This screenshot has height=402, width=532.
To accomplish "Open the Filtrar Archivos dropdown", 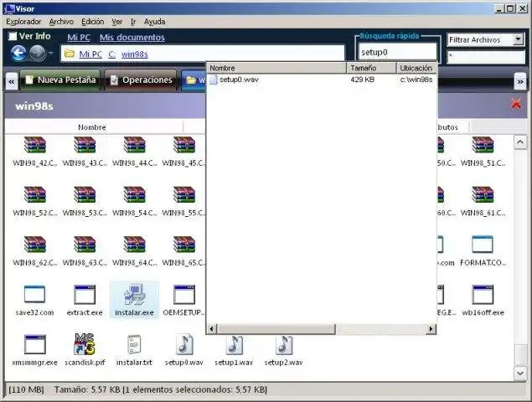I will pos(518,39).
